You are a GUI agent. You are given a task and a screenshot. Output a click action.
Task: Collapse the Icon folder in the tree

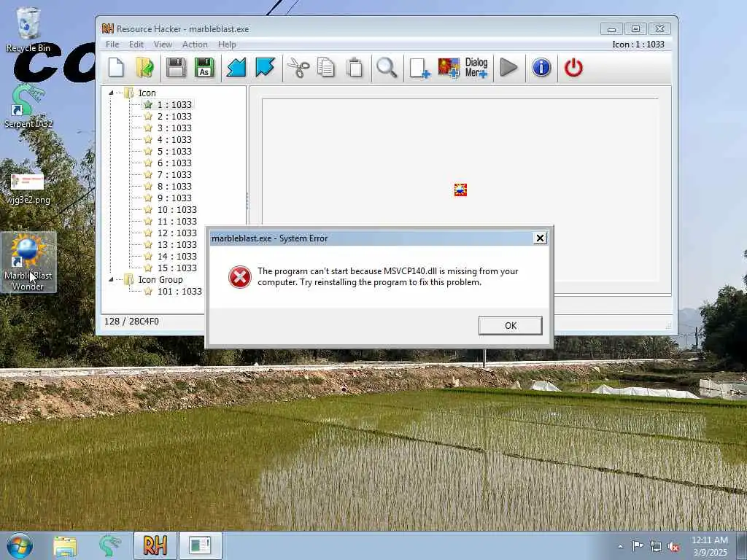coord(111,93)
